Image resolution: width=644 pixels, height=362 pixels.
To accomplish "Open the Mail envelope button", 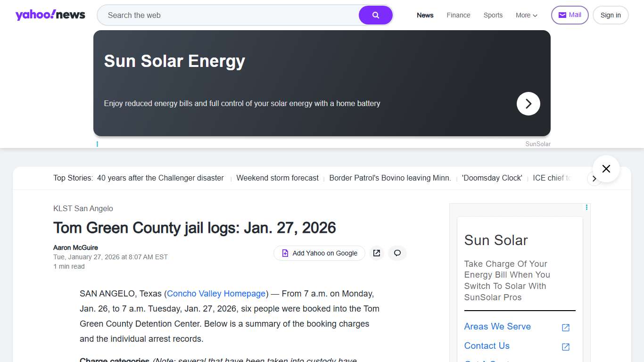I will coord(570,15).
